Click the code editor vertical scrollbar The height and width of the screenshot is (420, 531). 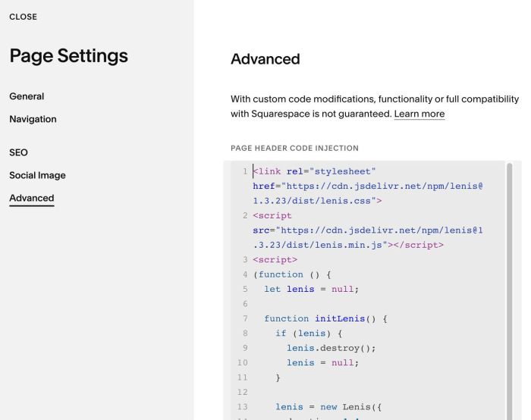click(x=509, y=291)
